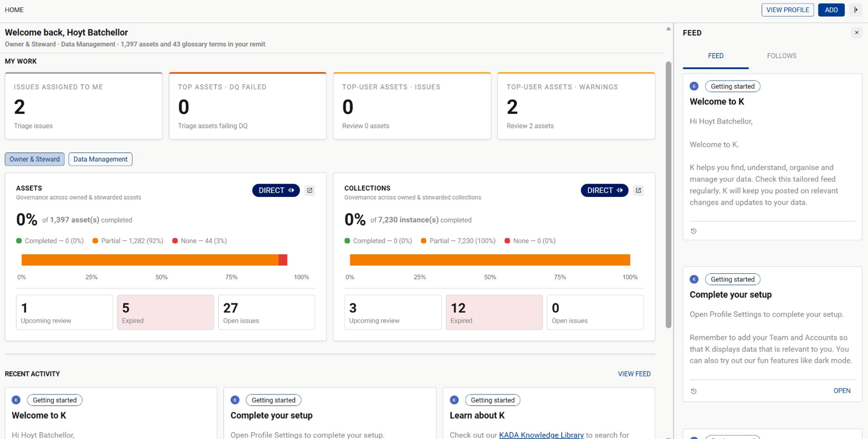Click history icon on Welcome to K feed card
The image size is (868, 439).
tap(694, 231)
